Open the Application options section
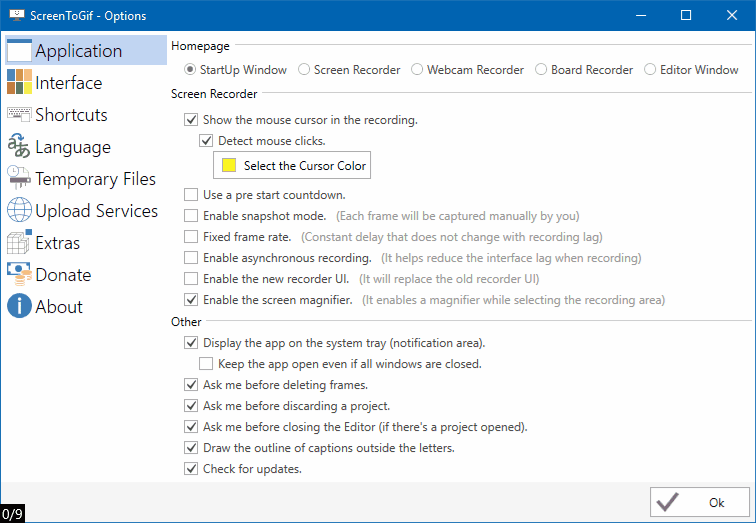This screenshot has width=756, height=523. click(86, 50)
